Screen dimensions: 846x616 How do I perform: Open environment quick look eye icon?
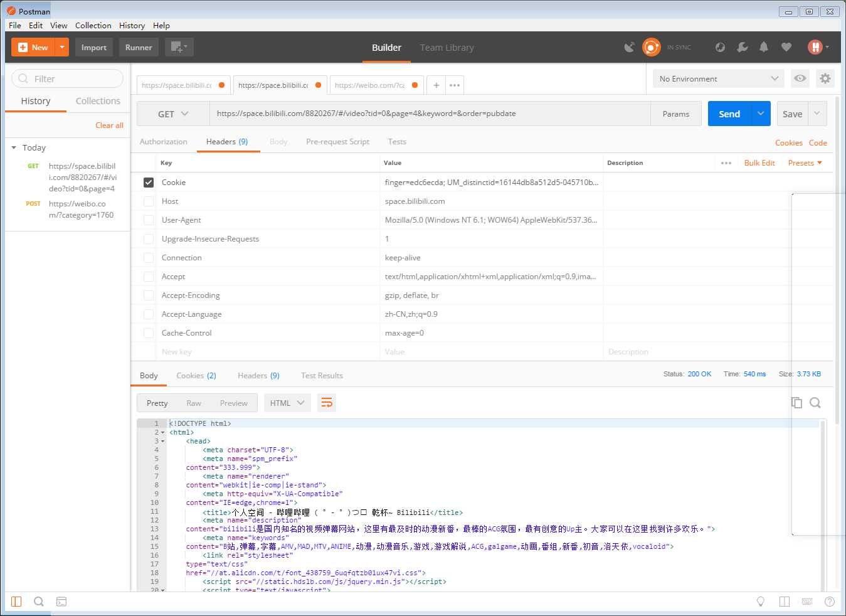tap(800, 78)
